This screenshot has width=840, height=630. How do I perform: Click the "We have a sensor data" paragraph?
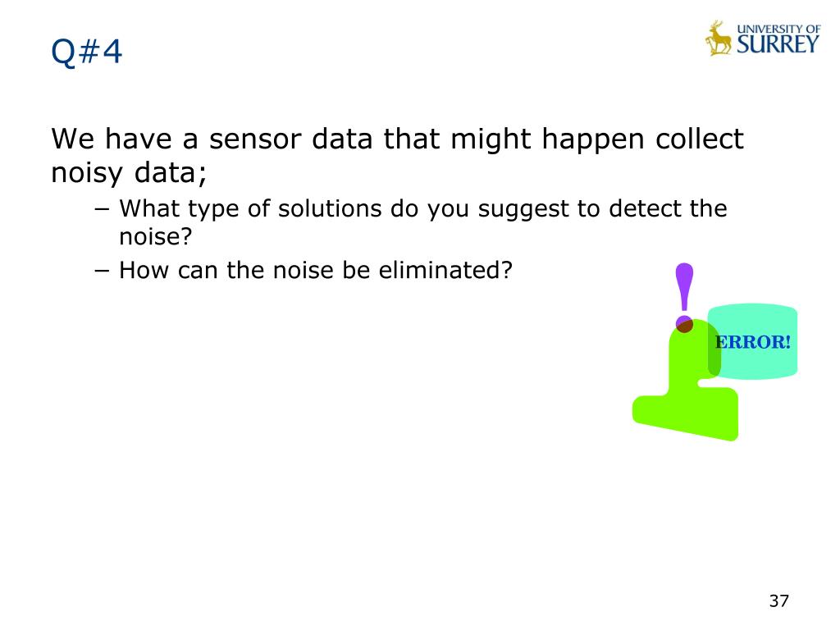point(397,155)
